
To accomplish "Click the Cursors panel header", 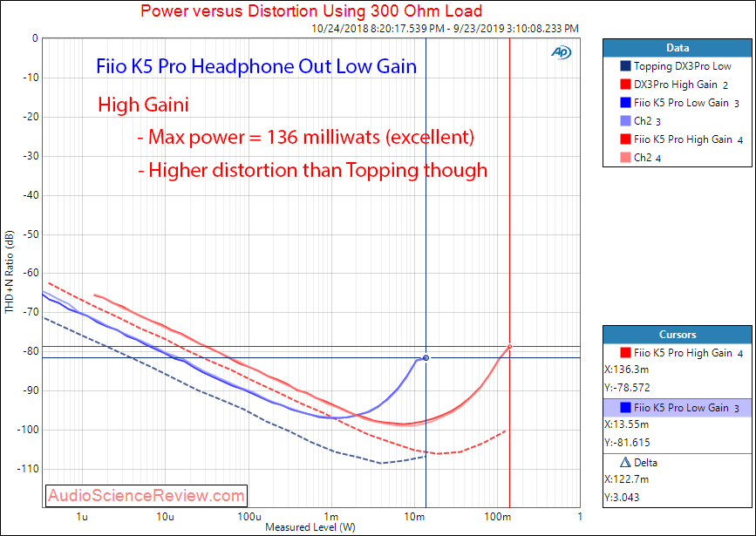I will coord(677,335).
